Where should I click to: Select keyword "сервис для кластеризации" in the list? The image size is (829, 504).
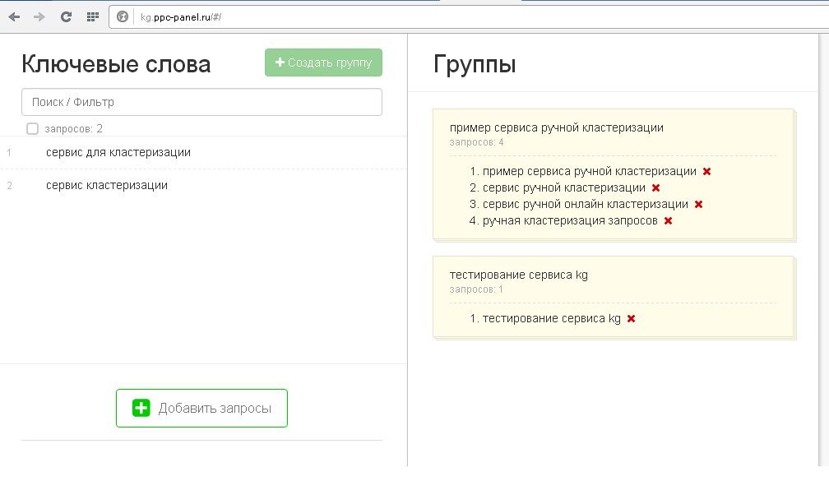point(116,152)
